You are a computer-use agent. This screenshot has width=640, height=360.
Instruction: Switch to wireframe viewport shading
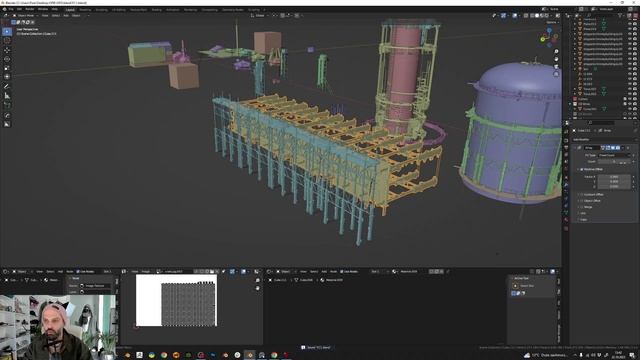(532, 16)
